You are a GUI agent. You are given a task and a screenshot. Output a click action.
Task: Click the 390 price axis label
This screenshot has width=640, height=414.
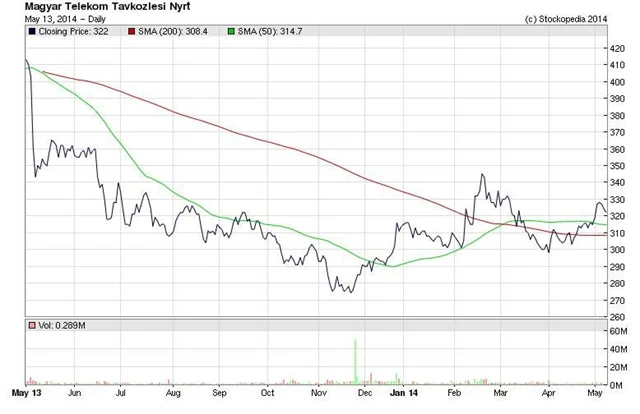pyautogui.click(x=617, y=99)
